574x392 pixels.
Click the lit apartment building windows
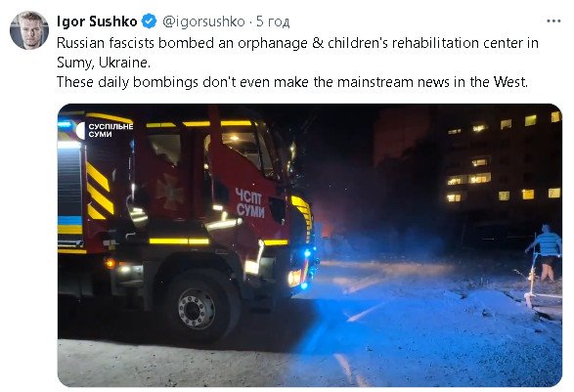[x=504, y=159]
